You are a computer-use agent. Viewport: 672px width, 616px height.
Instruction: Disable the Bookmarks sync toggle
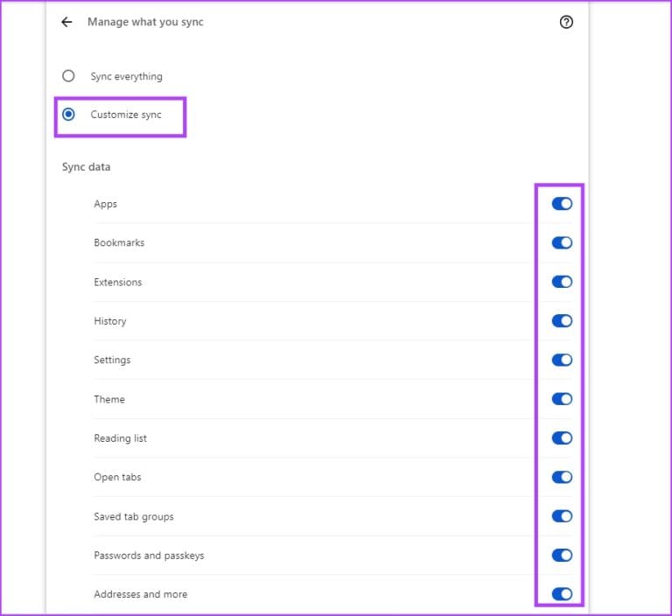562,242
